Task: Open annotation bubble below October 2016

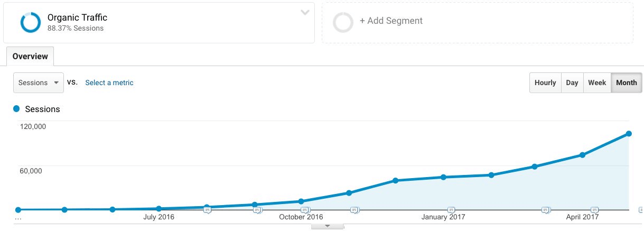Action: point(305,210)
